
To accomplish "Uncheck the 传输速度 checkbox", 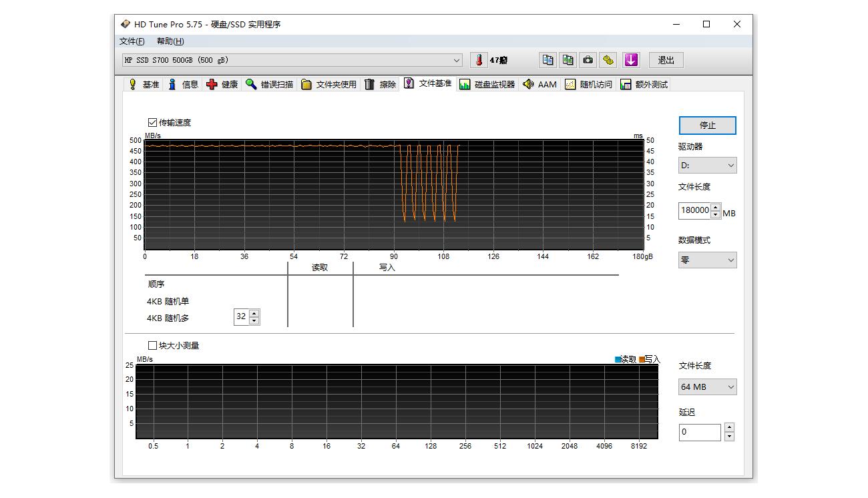I will [x=152, y=123].
